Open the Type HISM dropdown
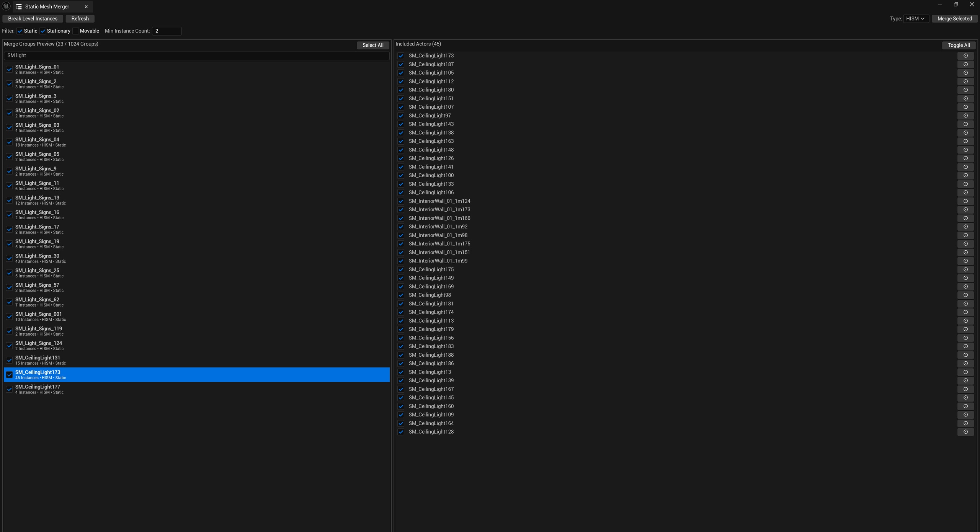 pos(916,19)
